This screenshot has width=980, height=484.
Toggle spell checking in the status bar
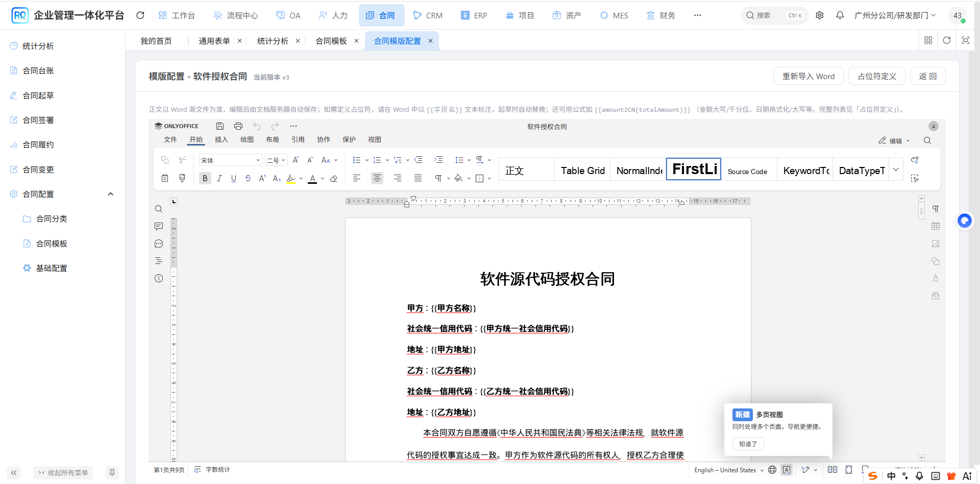tap(787, 470)
